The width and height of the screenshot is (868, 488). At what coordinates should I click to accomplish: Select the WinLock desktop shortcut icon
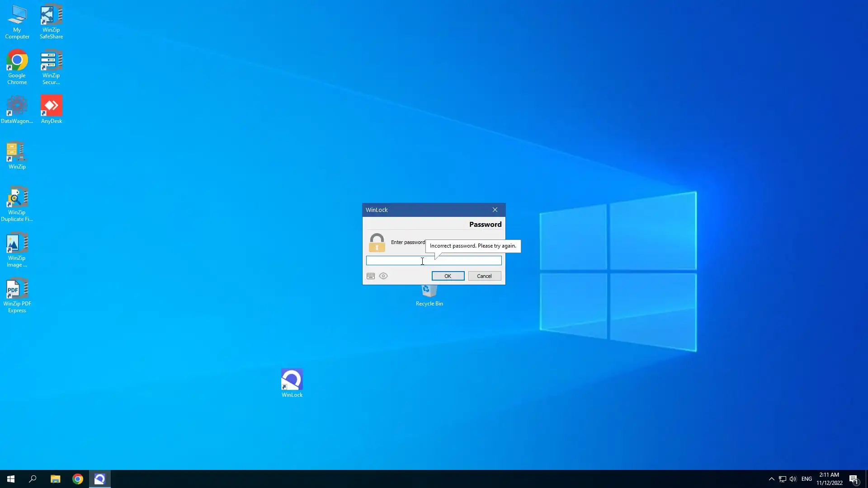click(x=292, y=380)
